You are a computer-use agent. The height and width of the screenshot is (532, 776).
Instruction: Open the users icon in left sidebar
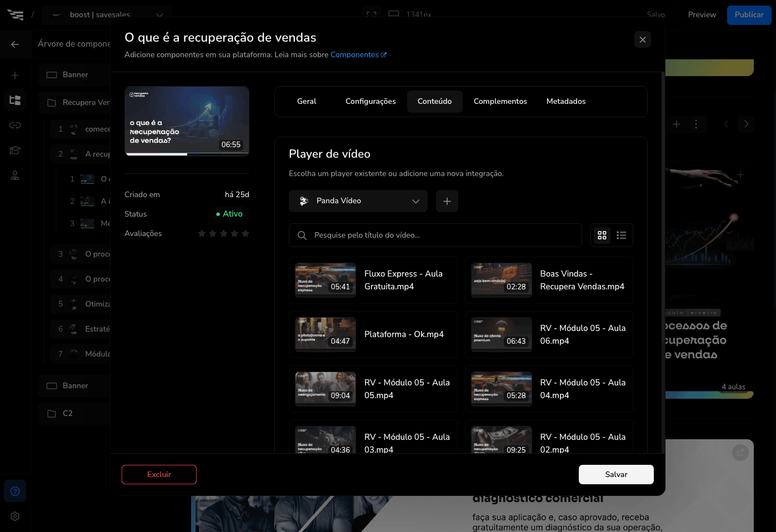coord(15,175)
